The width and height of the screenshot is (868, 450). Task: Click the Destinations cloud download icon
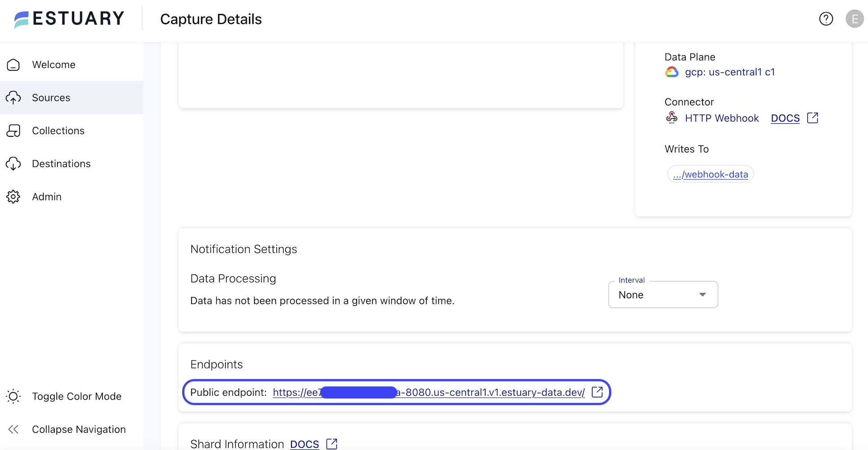pos(13,164)
